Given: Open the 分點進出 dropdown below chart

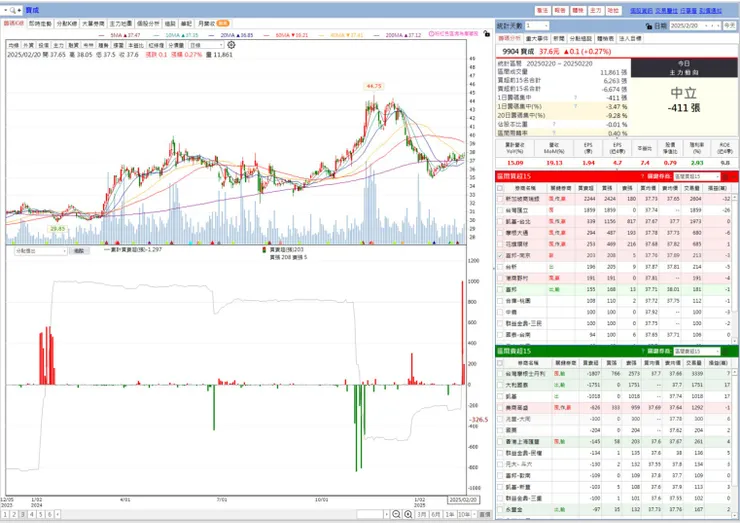Looking at the screenshot, I should tap(41, 251).
